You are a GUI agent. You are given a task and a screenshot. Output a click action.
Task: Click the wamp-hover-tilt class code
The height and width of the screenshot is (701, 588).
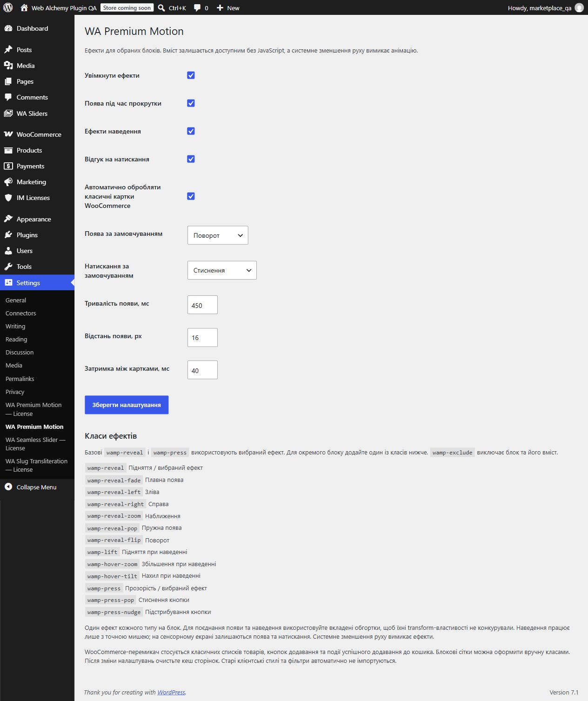coord(112,576)
